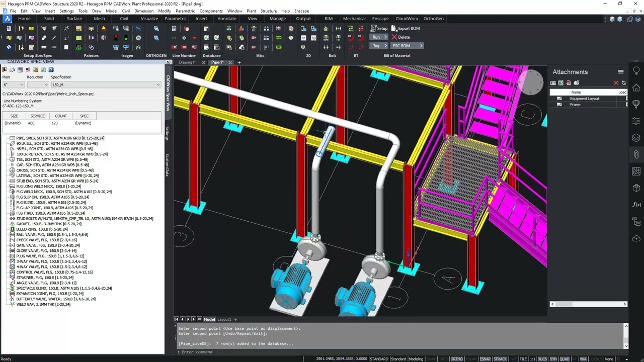Click the top Database table icon
The width and height of the screenshot is (644, 362).
(206, 28)
